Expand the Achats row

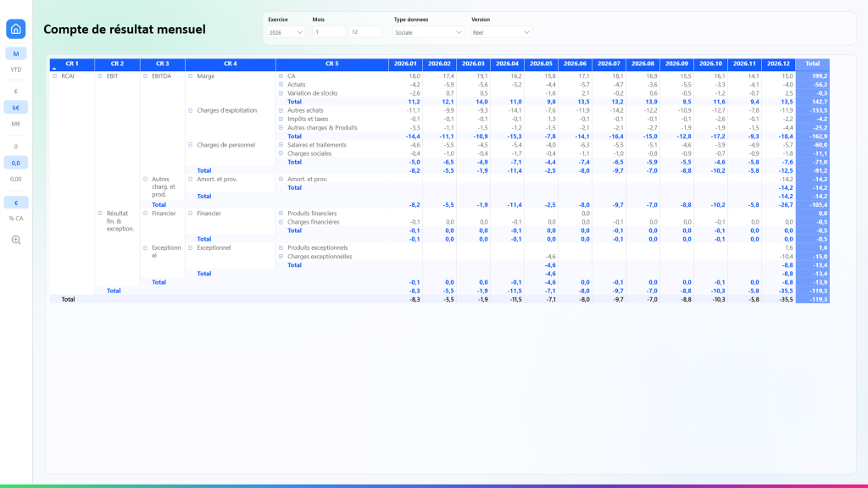[x=281, y=85]
